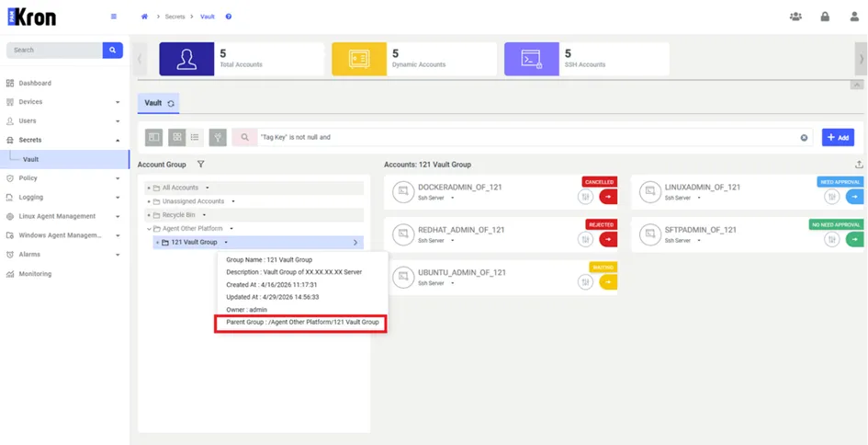
Task: Click the Dynamic Accounts card
Action: (414, 59)
